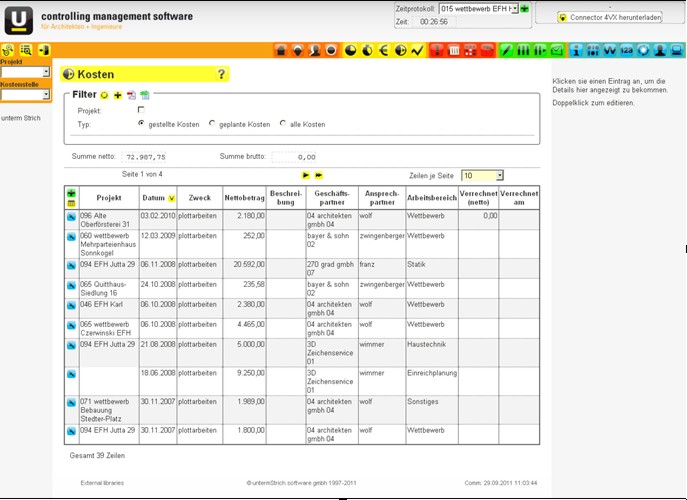687x500 pixels.
Task: Open the 'Zeilen je Seite' dropdown
Action: pyautogui.click(x=482, y=176)
